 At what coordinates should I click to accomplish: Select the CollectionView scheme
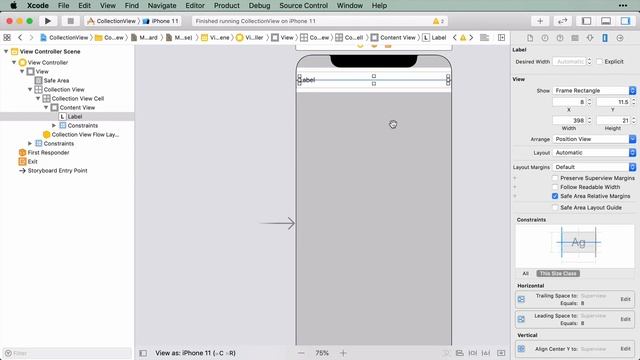click(x=111, y=21)
